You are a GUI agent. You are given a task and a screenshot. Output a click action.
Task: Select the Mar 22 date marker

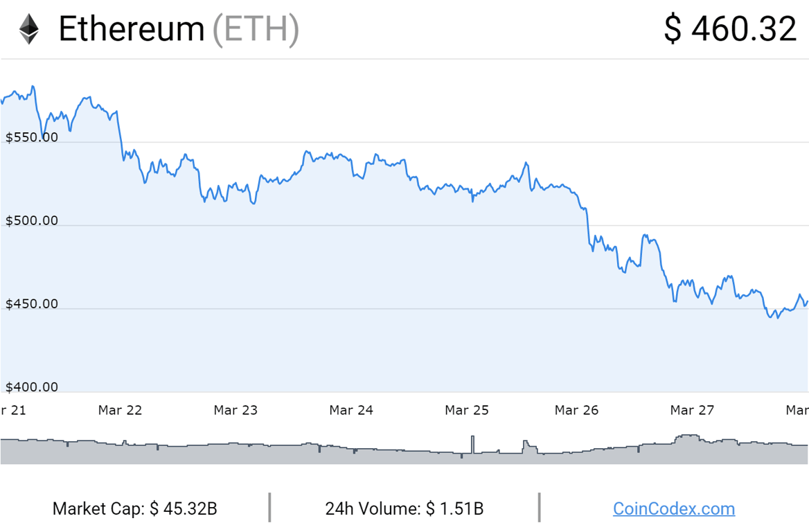120,410
